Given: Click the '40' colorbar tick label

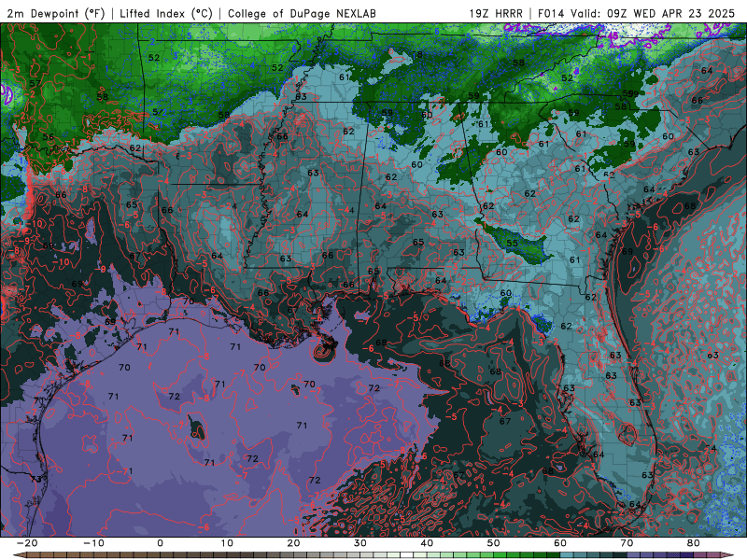Looking at the screenshot, I should click(x=427, y=543).
